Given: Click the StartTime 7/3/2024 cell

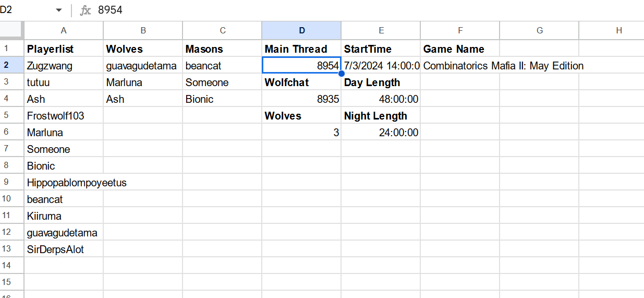Looking at the screenshot, I should coord(381,66).
